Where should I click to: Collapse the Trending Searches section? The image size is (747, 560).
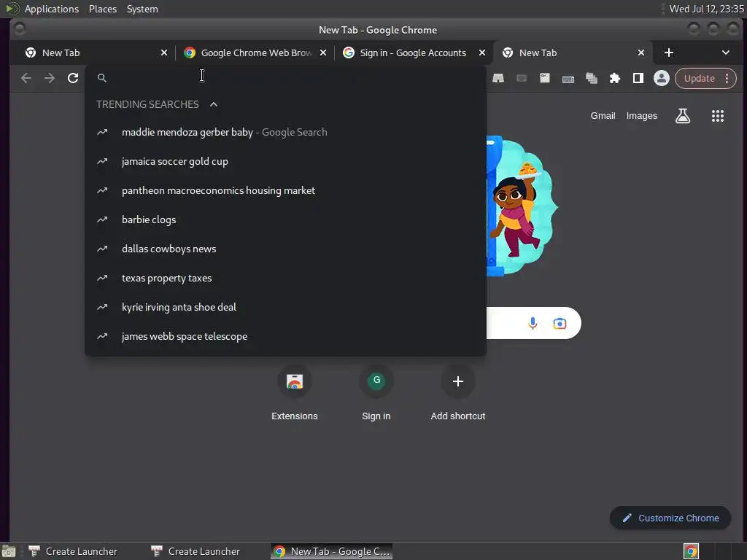[214, 104]
